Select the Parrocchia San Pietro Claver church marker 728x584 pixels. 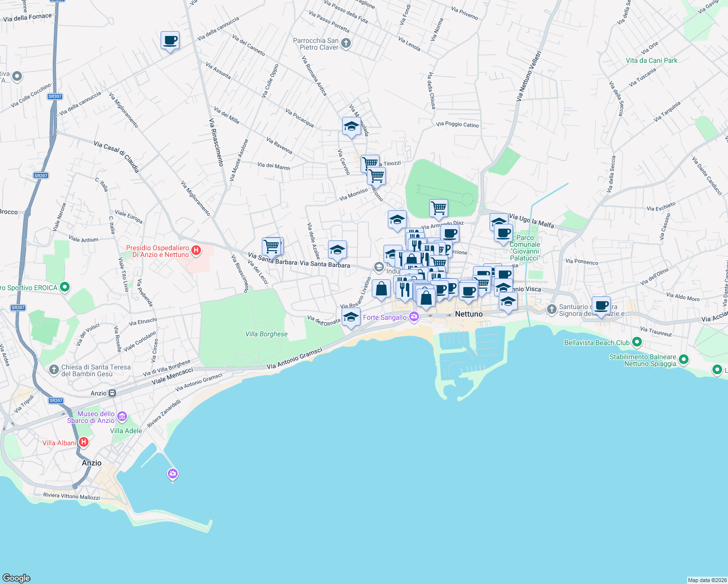[345, 43]
